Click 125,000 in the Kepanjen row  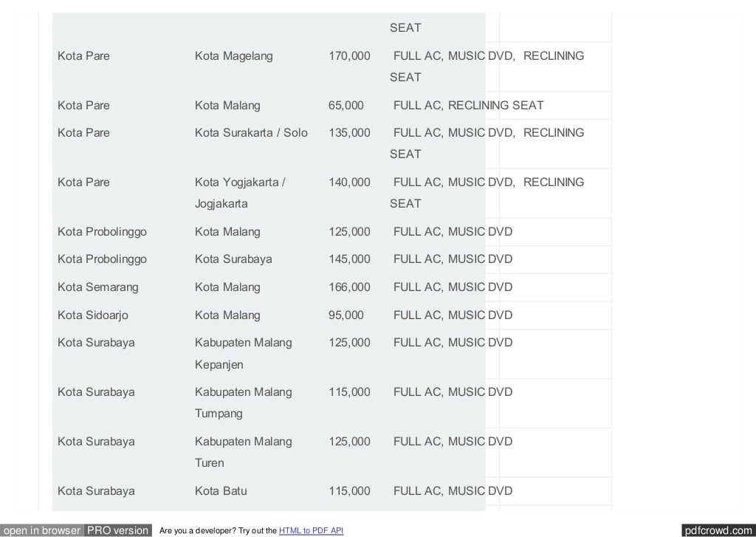(349, 343)
